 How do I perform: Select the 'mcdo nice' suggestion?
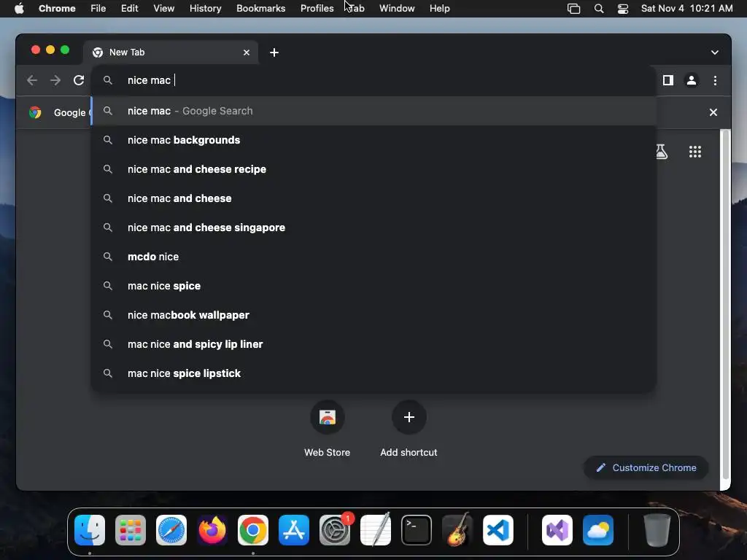[x=373, y=257]
